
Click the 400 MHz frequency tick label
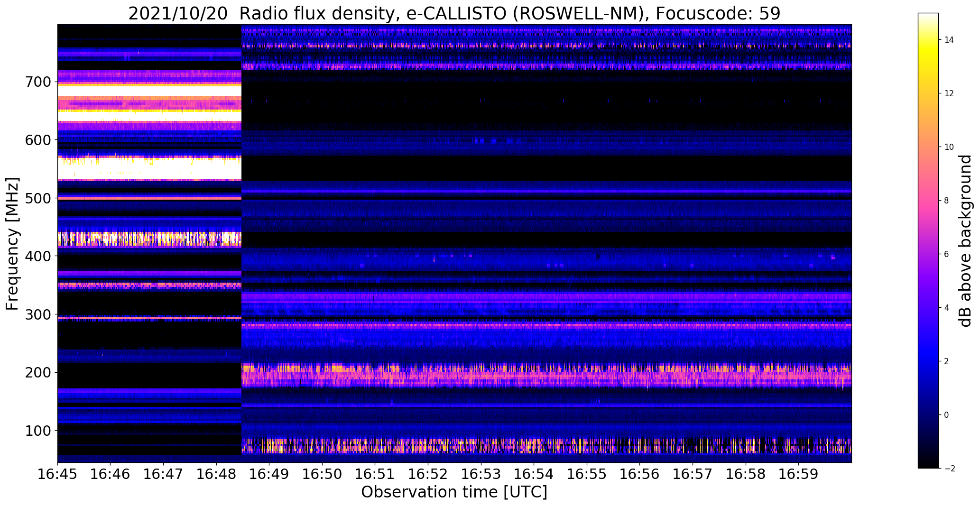pos(37,256)
